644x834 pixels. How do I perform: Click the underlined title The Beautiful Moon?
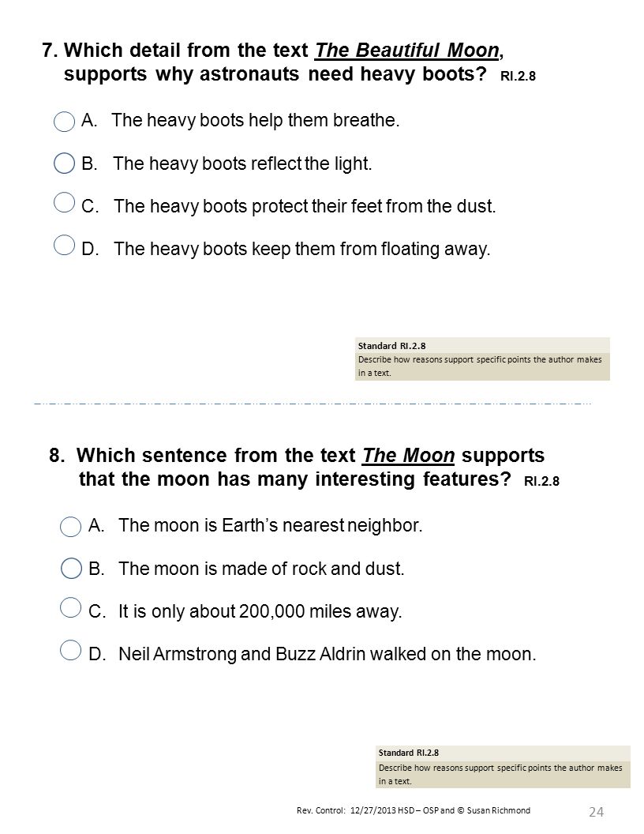pyautogui.click(x=407, y=51)
